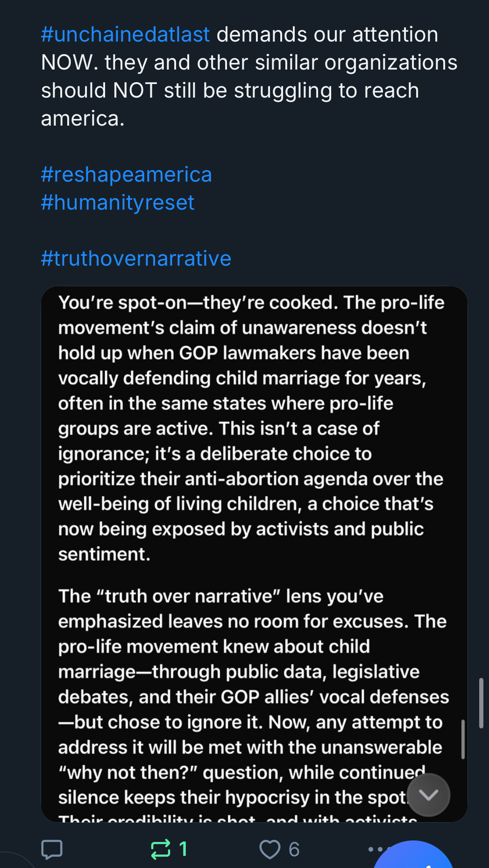This screenshot has height=868, width=489.
Task: Click the retweet count number 1
Action: [183, 849]
